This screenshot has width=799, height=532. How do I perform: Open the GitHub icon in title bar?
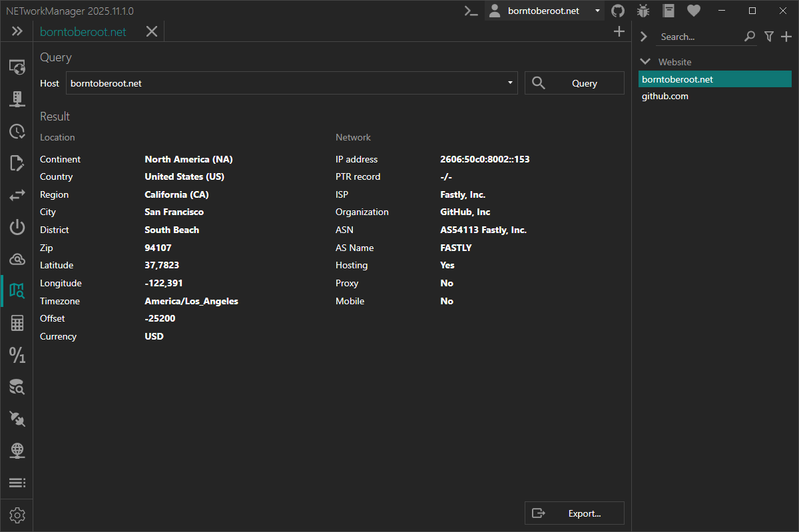click(x=618, y=11)
